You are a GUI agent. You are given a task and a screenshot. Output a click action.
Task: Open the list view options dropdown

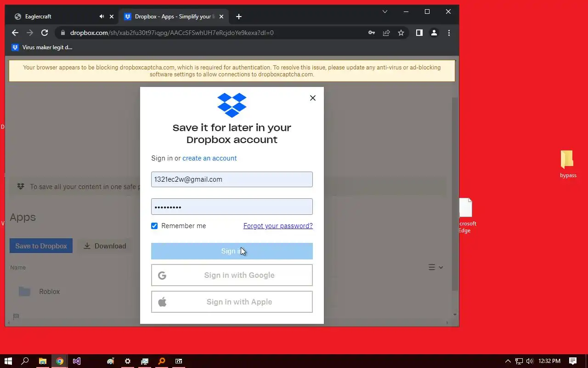(435, 267)
